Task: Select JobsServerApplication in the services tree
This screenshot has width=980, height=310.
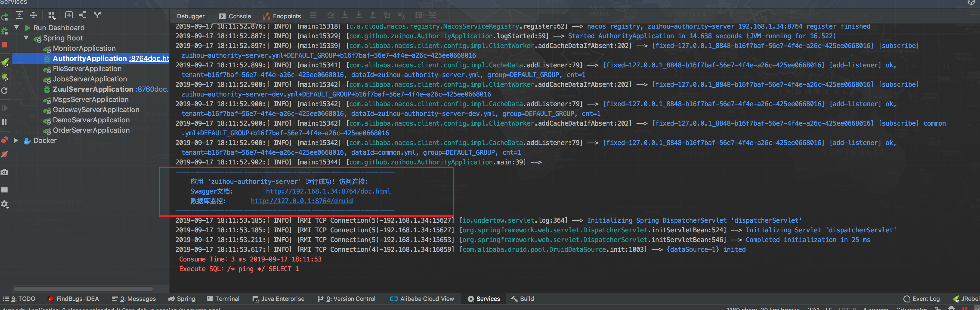Action: pos(90,79)
